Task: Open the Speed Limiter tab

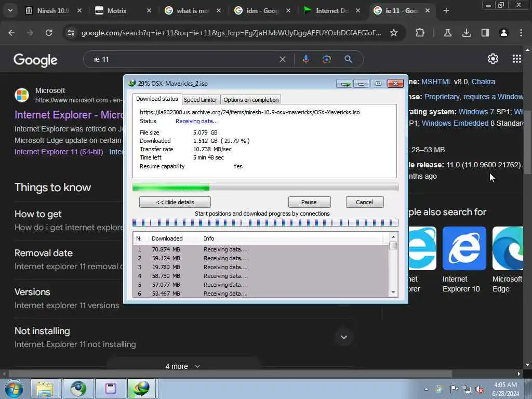Action: [x=201, y=100]
